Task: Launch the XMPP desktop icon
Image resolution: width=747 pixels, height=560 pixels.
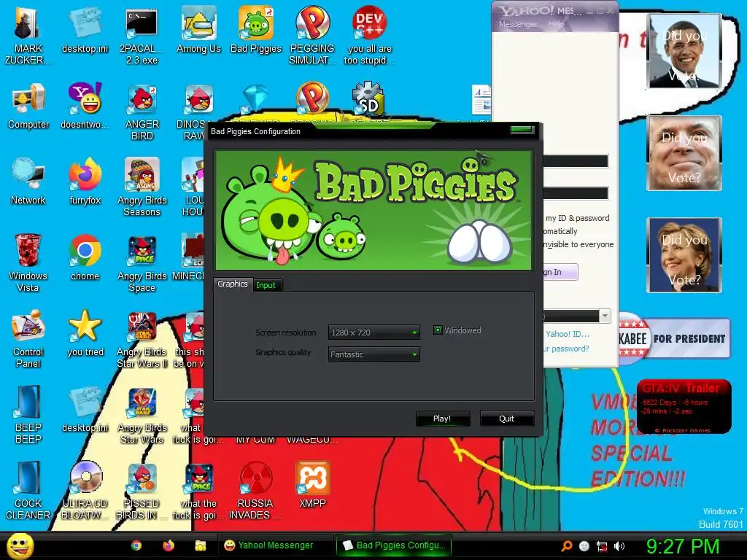Action: click(x=312, y=484)
